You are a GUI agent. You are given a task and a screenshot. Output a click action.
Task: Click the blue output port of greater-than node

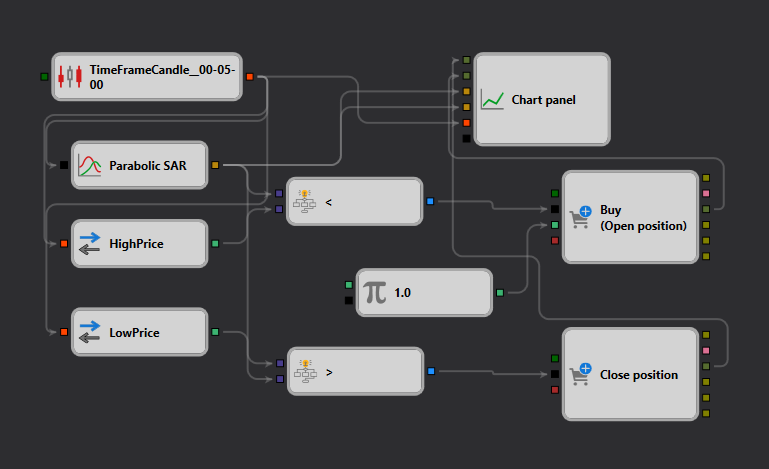tap(430, 371)
